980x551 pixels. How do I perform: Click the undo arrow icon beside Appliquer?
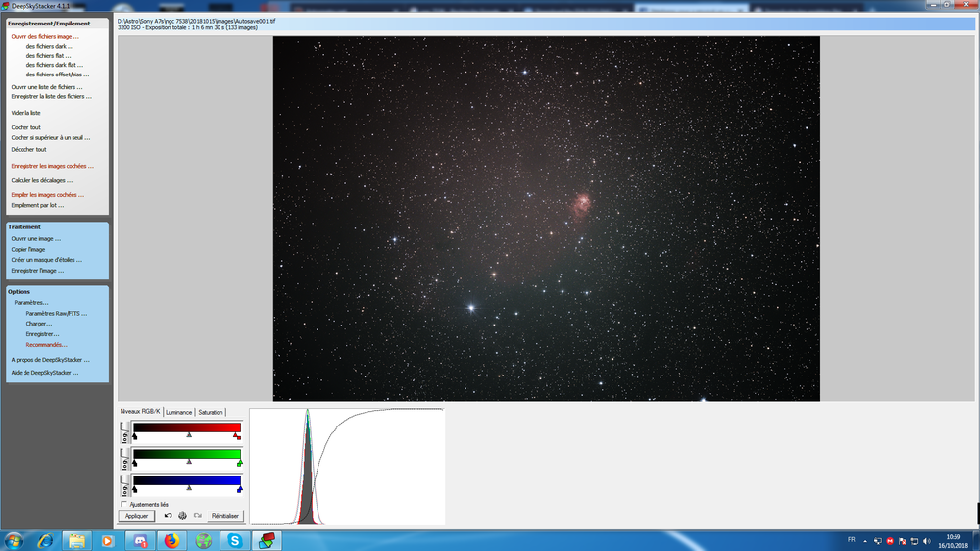[x=168, y=516]
